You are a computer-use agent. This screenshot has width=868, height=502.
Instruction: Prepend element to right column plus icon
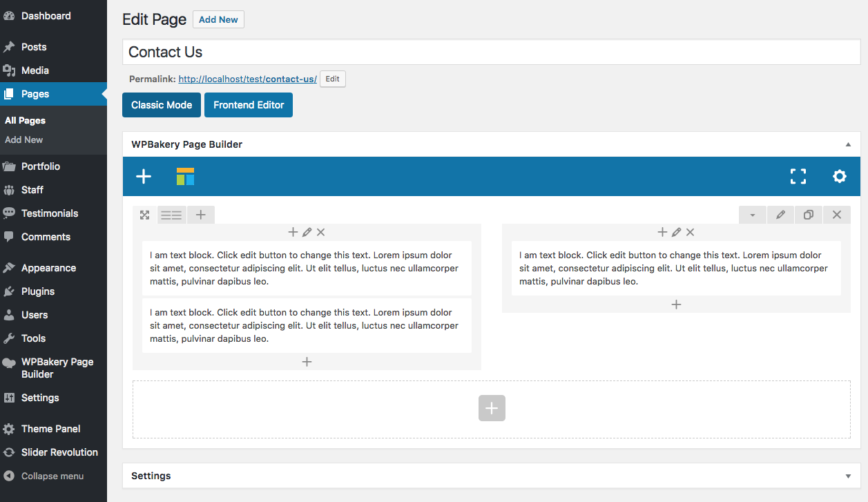(x=662, y=232)
